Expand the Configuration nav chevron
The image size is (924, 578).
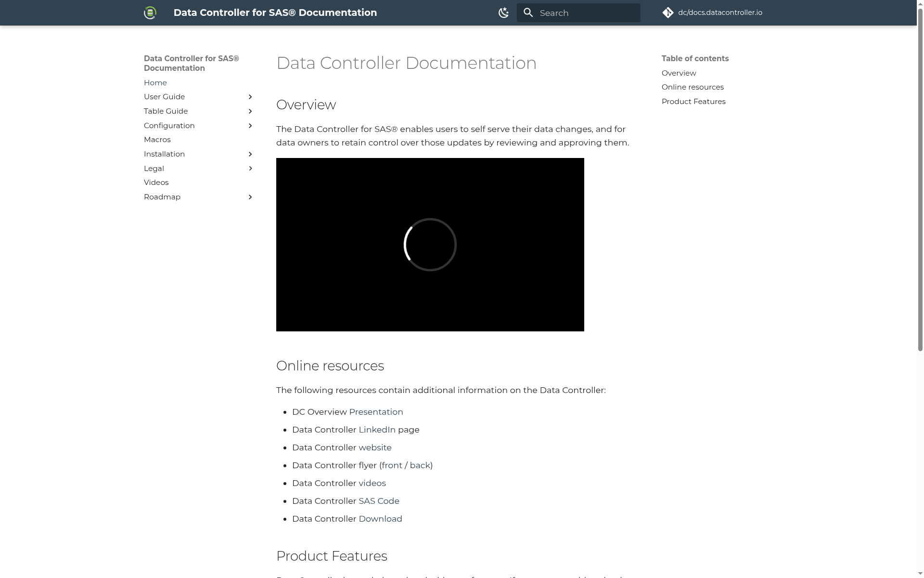pos(250,126)
